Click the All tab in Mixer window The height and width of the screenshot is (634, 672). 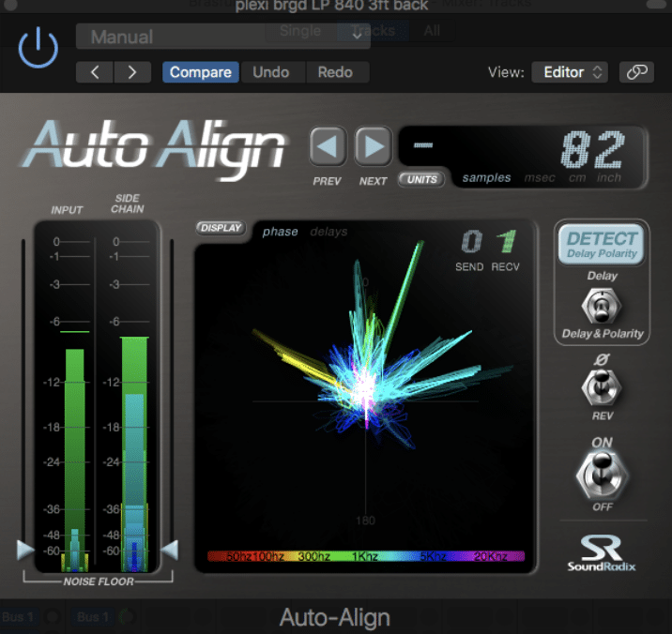(432, 31)
